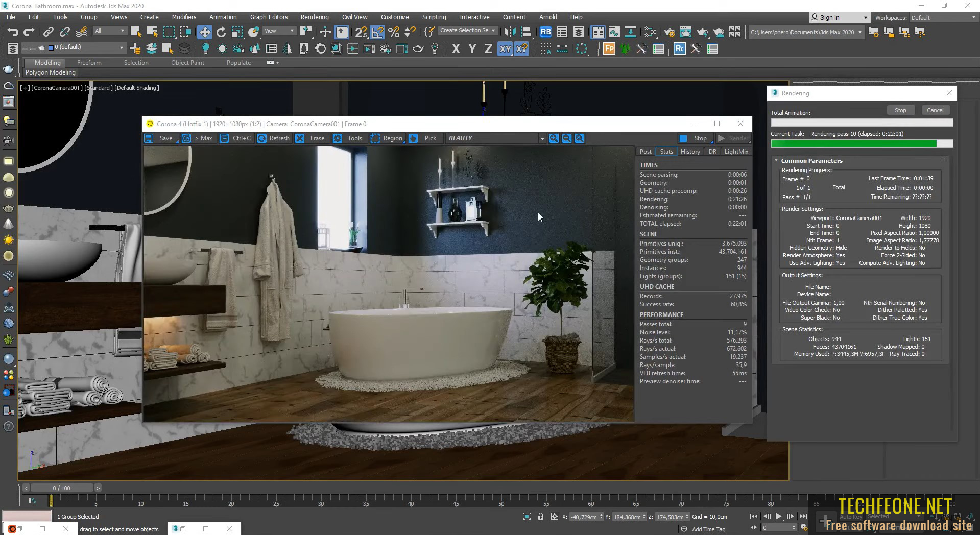Screen dimensions: 980x535
Task: Select the Select and Move tool
Action: click(205, 32)
